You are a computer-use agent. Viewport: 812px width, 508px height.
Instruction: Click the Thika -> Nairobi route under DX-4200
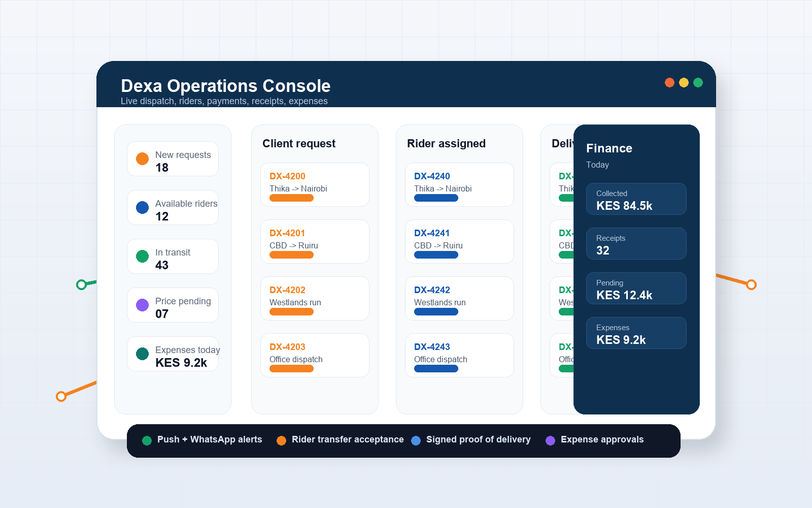(x=298, y=188)
